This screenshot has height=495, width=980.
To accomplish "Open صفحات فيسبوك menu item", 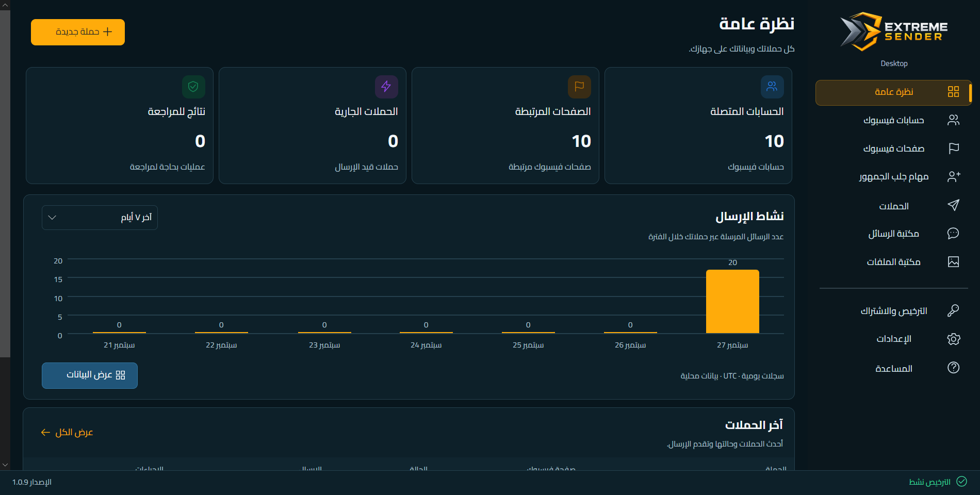I will click(893, 148).
